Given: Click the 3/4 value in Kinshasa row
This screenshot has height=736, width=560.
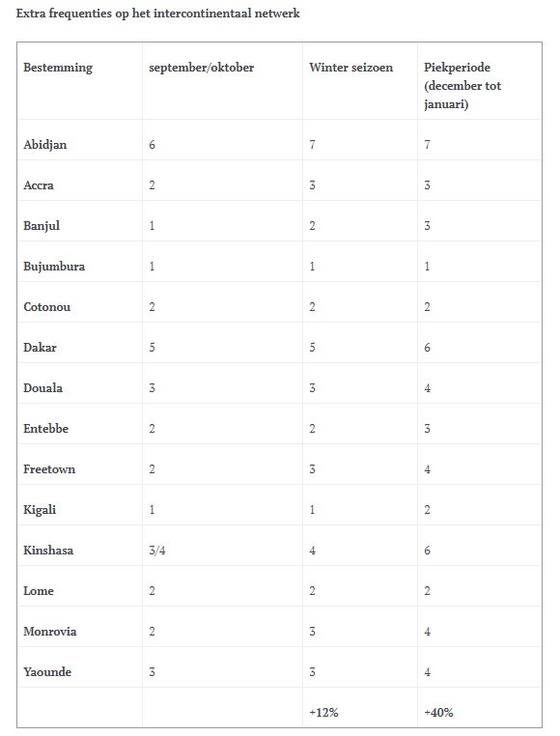Looking at the screenshot, I should pos(157,551).
